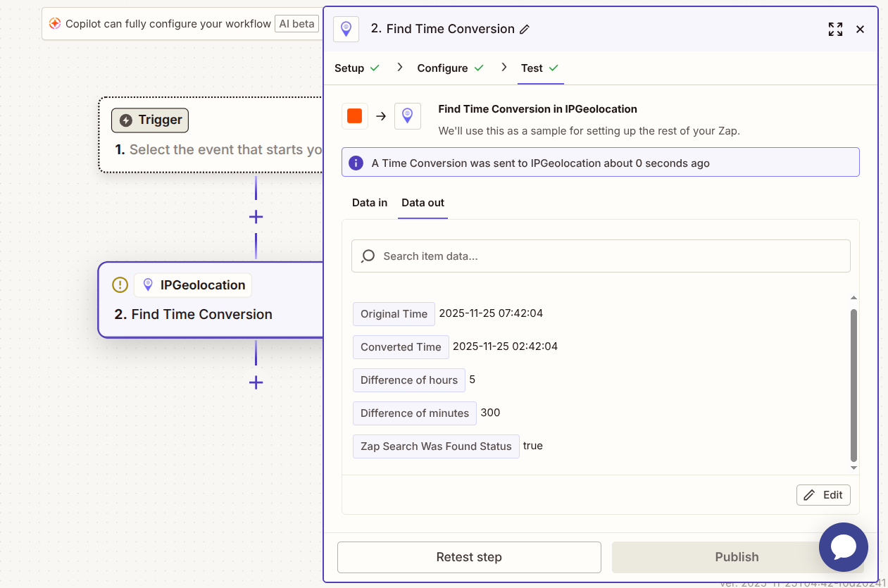Click the orange trigger app icon

click(355, 116)
